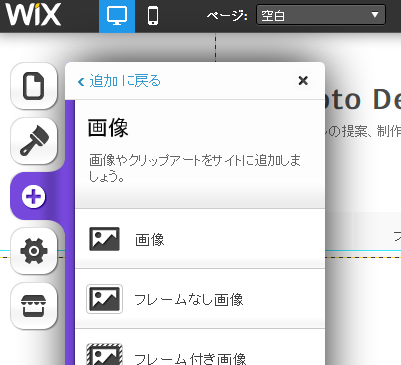This screenshot has height=365, width=401.
Task: Click the Wix logo
Action: click(33, 14)
